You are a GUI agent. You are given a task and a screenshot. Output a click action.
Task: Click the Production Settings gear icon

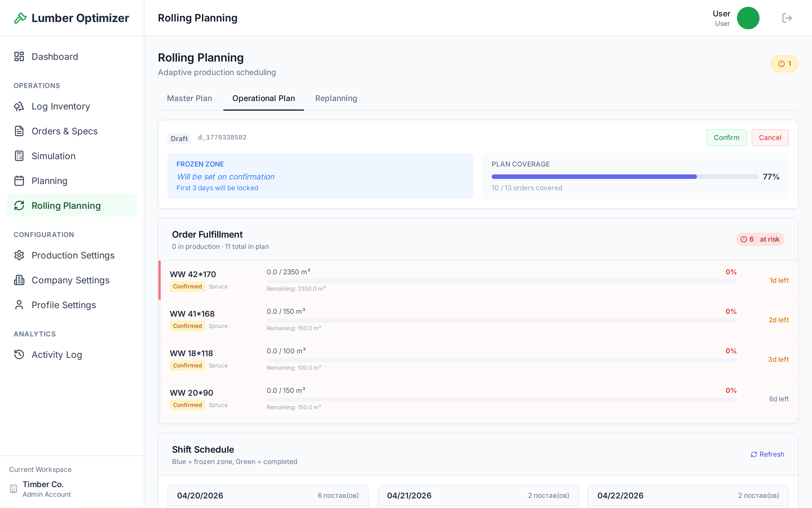(x=19, y=255)
